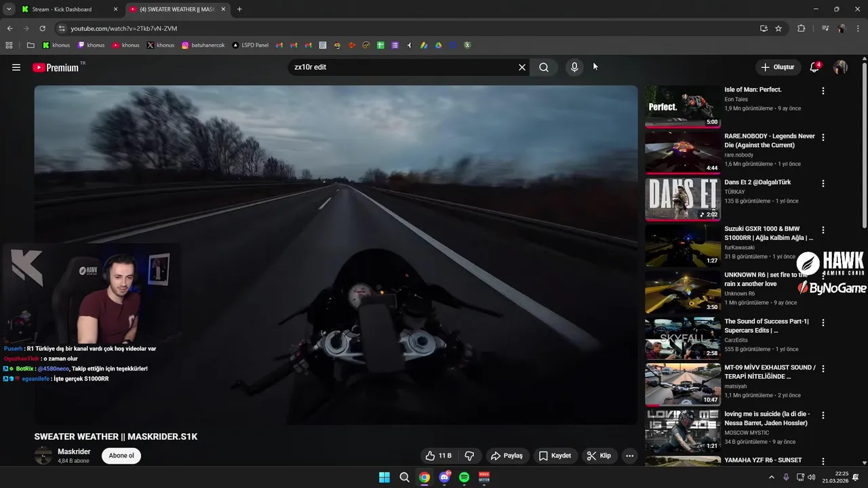Viewport: 868px width, 488px height.
Task: Open the Google Drive bookmark icon
Action: (438, 45)
